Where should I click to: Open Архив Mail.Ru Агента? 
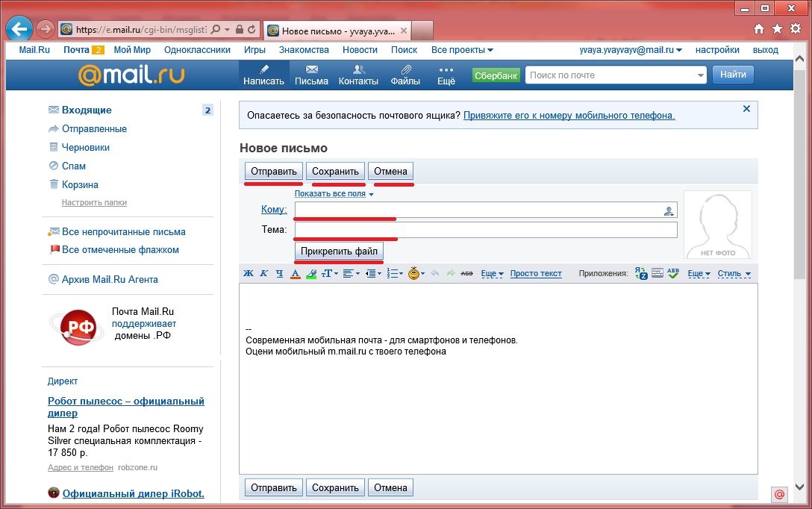110,280
